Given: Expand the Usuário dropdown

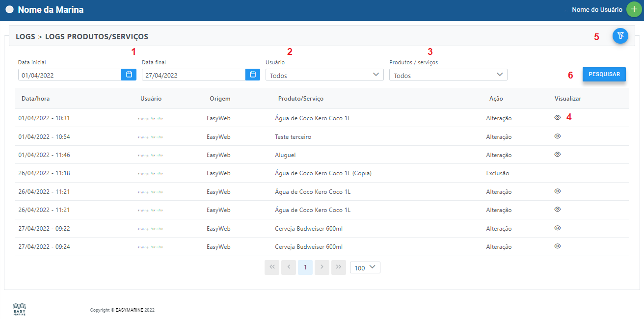Looking at the screenshot, I should click(324, 75).
